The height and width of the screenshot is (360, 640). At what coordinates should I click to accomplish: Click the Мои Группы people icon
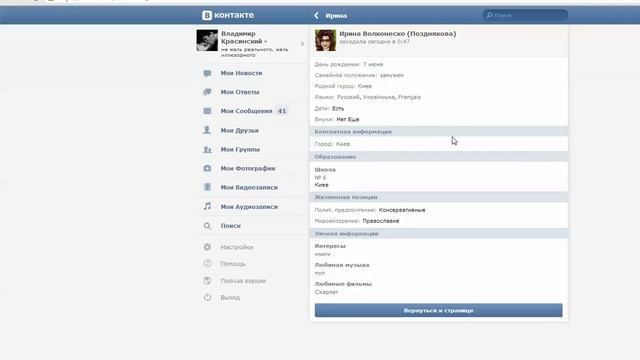207,149
